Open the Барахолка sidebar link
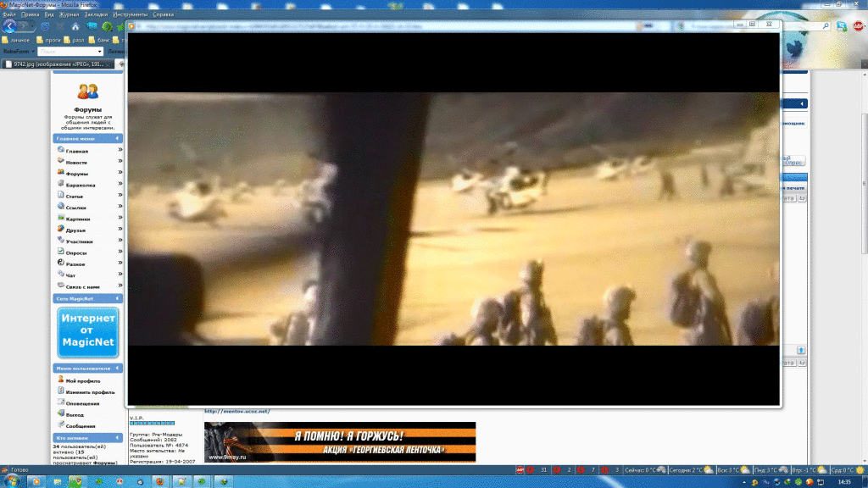Image resolution: width=868 pixels, height=488 pixels. click(x=81, y=186)
